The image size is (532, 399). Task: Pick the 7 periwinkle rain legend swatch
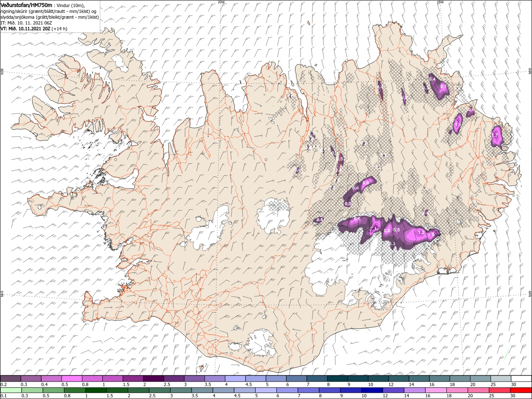(308, 390)
